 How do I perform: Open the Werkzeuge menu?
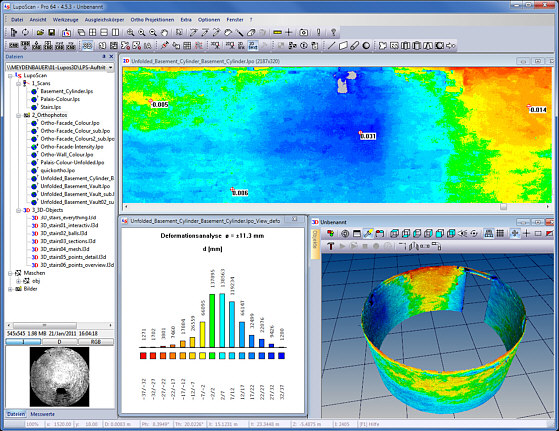coord(66,20)
